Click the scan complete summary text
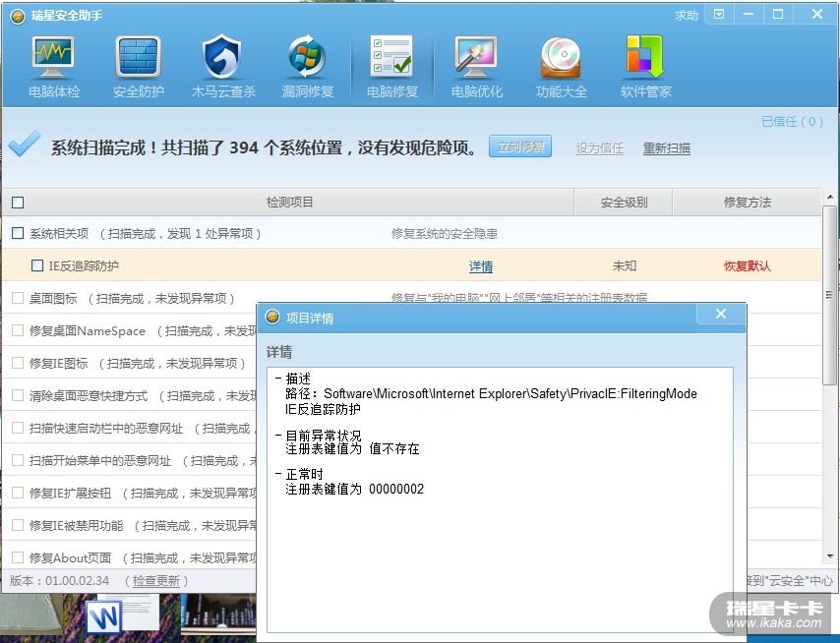The image size is (840, 643). pos(264,147)
